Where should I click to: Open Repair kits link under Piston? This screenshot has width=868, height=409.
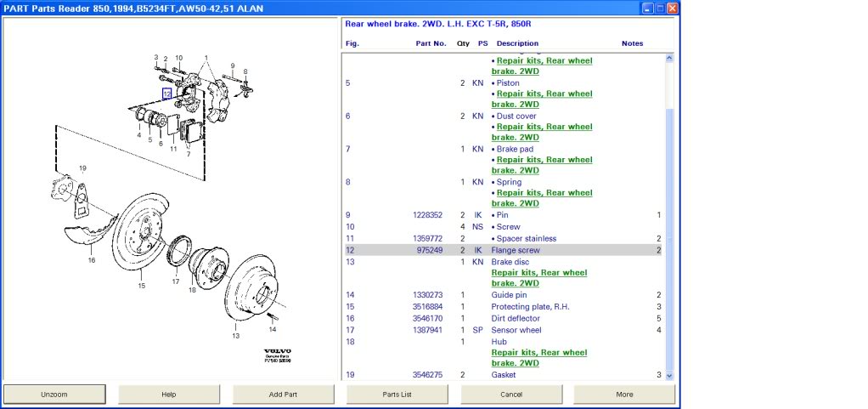(542, 99)
